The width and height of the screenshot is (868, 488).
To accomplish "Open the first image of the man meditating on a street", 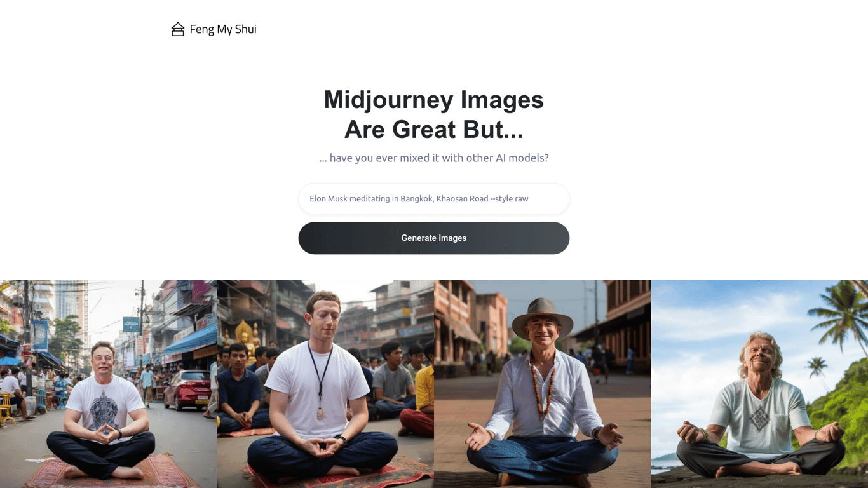I will pos(109,384).
